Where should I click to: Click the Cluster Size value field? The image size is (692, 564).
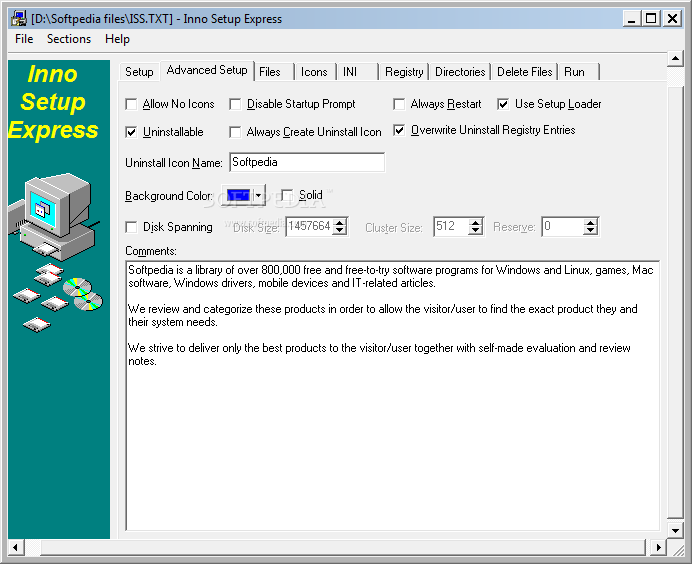451,226
